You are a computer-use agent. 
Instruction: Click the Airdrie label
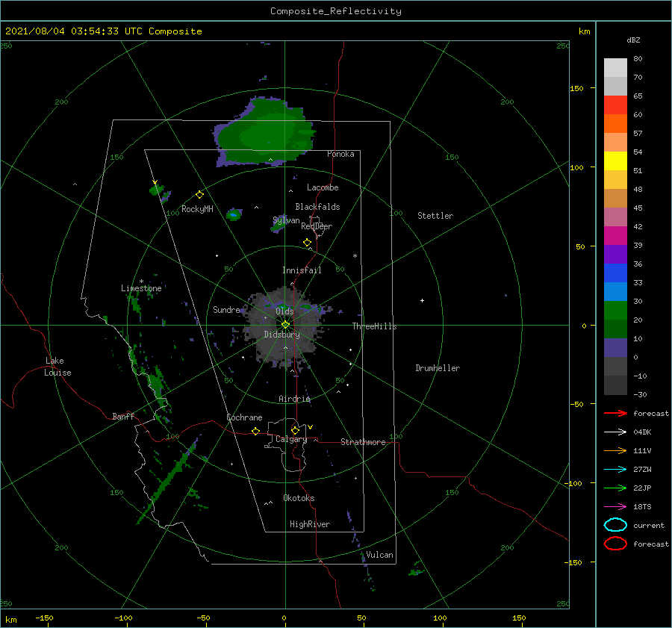point(294,399)
